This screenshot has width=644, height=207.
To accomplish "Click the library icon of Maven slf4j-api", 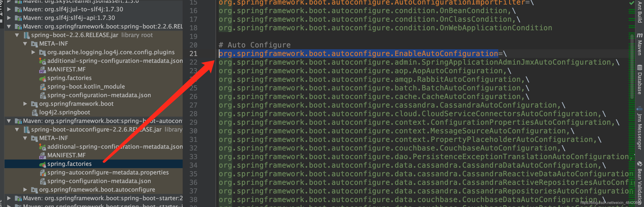I will point(18,18).
